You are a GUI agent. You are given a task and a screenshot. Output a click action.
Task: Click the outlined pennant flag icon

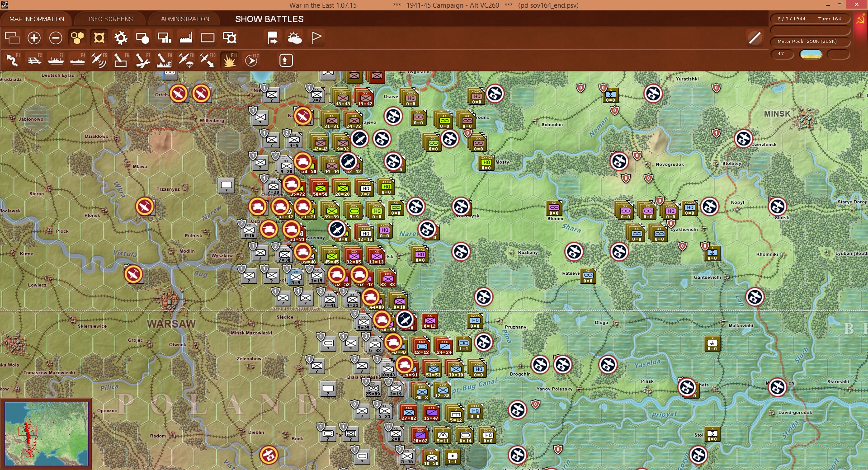(316, 38)
